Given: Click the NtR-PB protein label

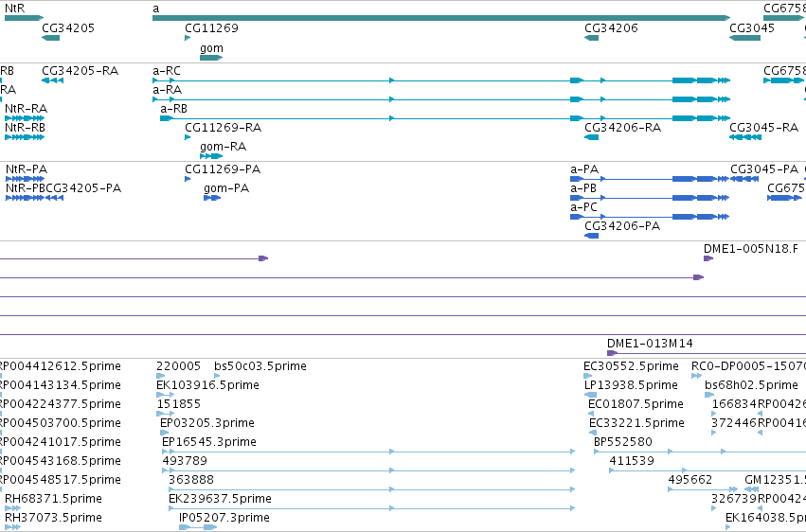Looking at the screenshot, I should [26, 188].
